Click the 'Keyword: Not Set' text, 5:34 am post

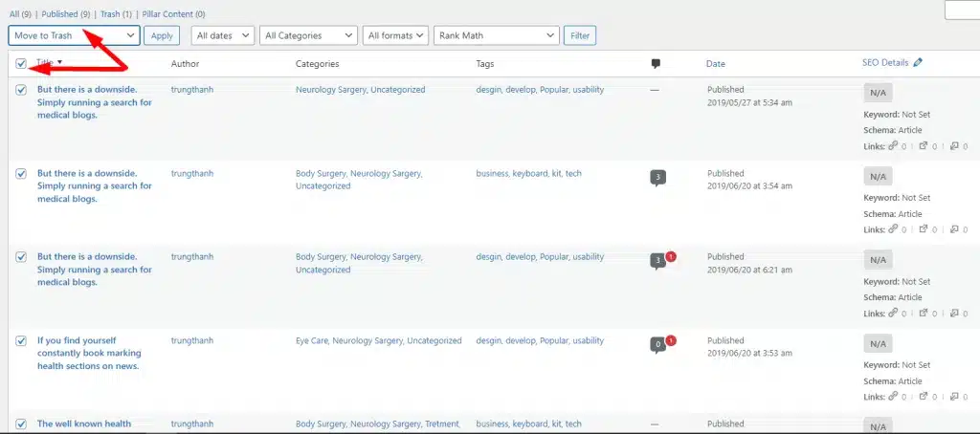pyautogui.click(x=897, y=115)
